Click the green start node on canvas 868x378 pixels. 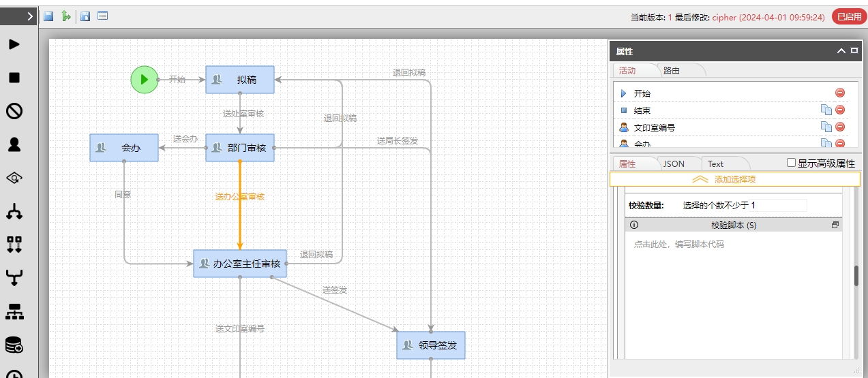(x=145, y=80)
